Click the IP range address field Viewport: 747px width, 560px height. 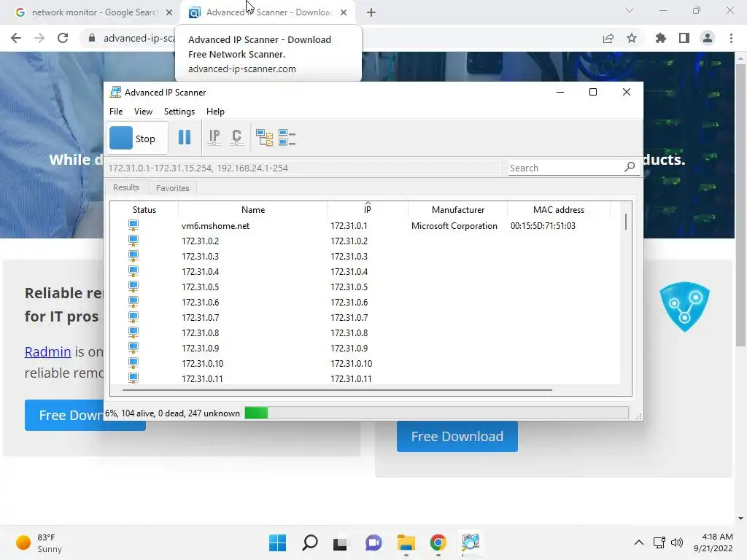tap(303, 168)
